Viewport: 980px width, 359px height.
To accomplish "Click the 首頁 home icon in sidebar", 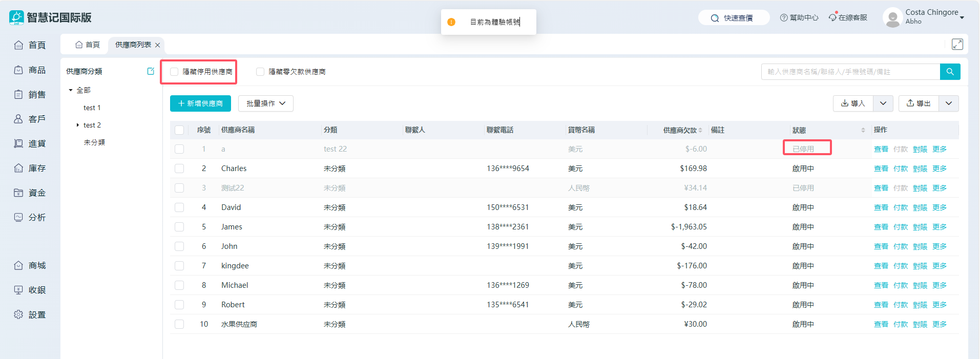I will tap(18, 45).
